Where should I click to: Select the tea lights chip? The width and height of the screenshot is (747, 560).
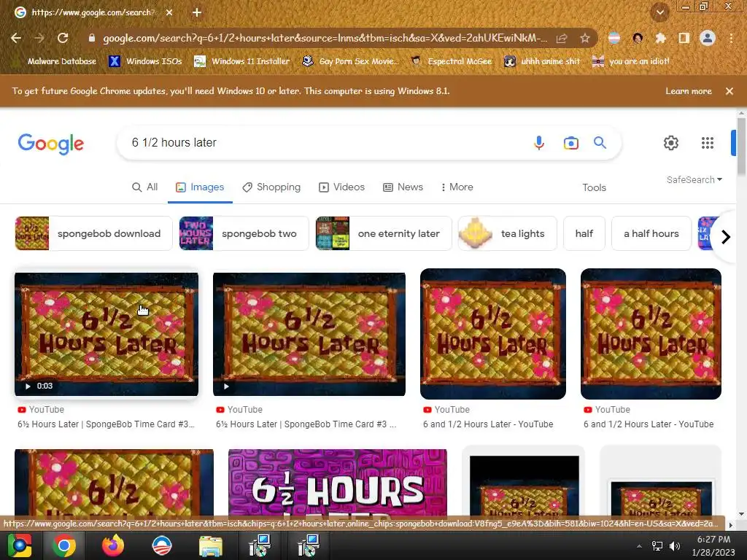[x=508, y=233]
